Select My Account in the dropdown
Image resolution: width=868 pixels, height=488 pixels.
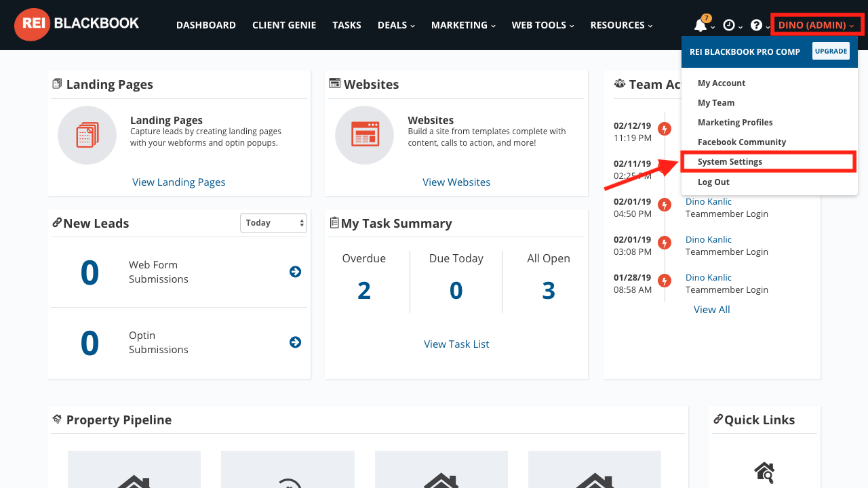point(722,83)
